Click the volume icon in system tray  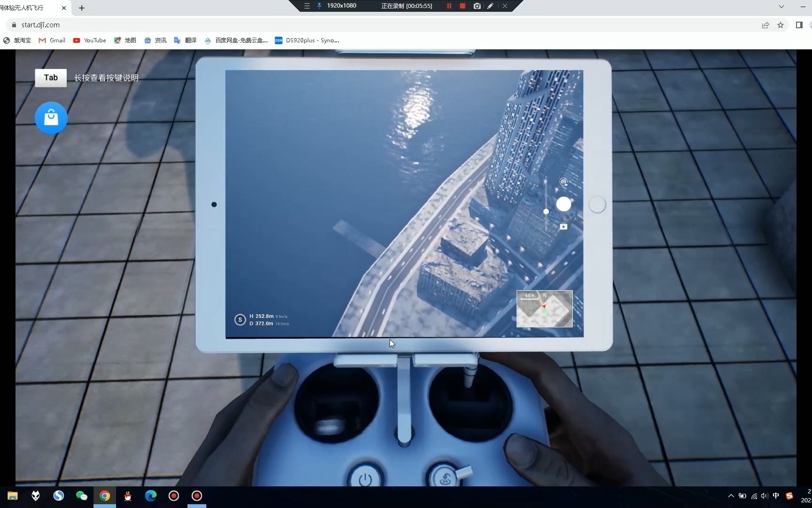[765, 496]
